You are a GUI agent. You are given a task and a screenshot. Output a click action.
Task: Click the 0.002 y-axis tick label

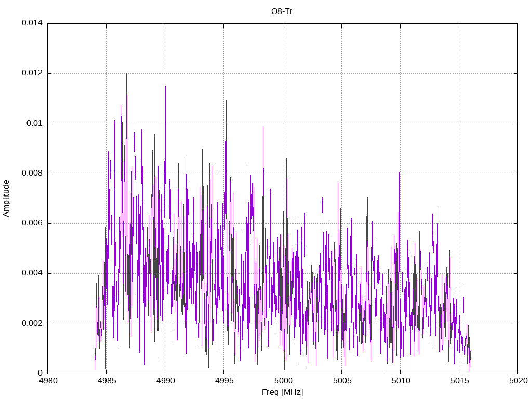coord(32,323)
